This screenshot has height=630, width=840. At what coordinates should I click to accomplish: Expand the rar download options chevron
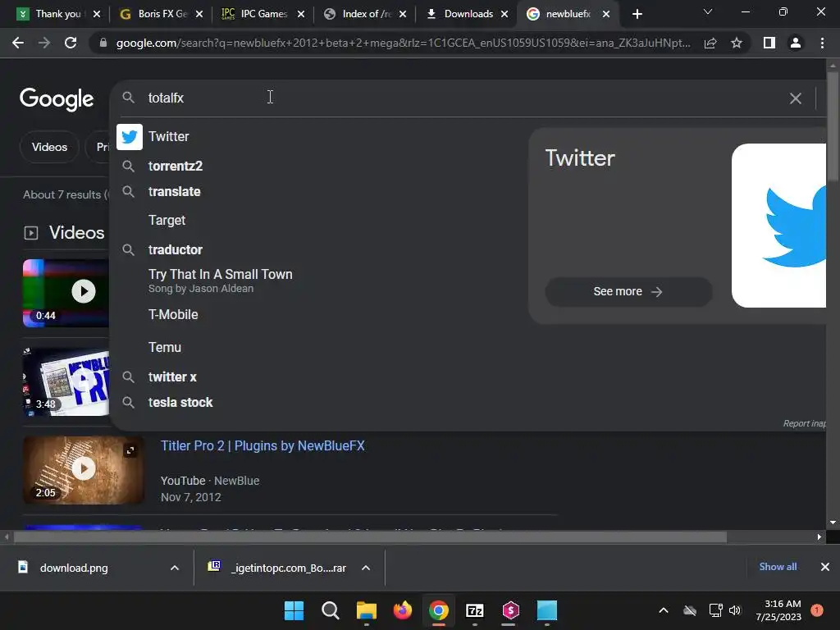pos(366,568)
